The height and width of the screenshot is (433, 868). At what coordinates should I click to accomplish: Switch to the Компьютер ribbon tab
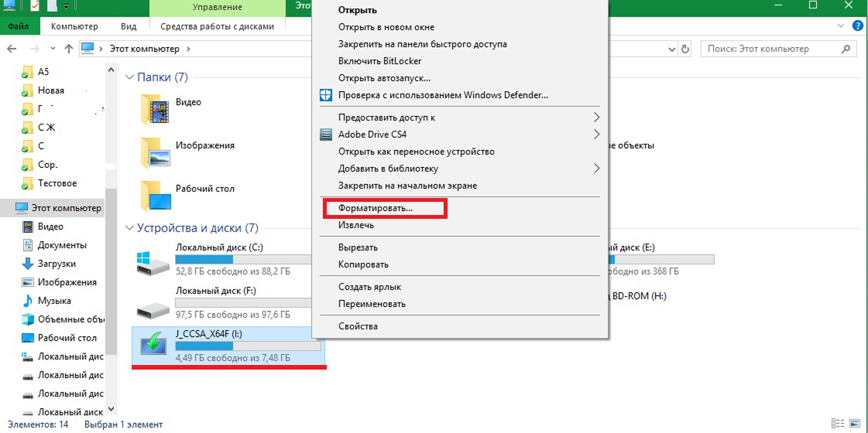(x=74, y=26)
